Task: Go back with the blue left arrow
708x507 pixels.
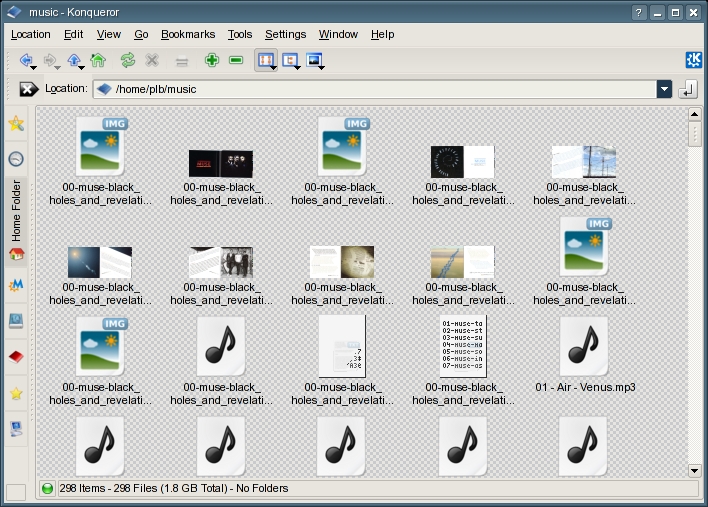Action: coord(26,60)
